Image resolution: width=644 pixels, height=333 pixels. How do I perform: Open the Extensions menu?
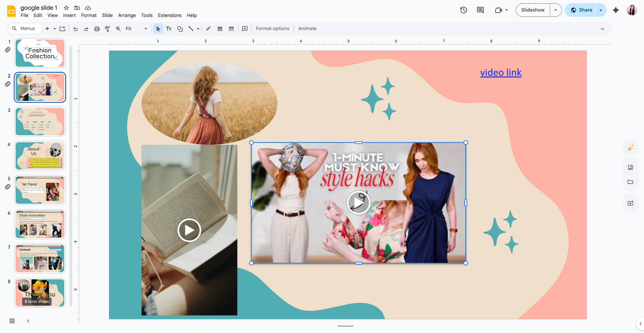170,15
